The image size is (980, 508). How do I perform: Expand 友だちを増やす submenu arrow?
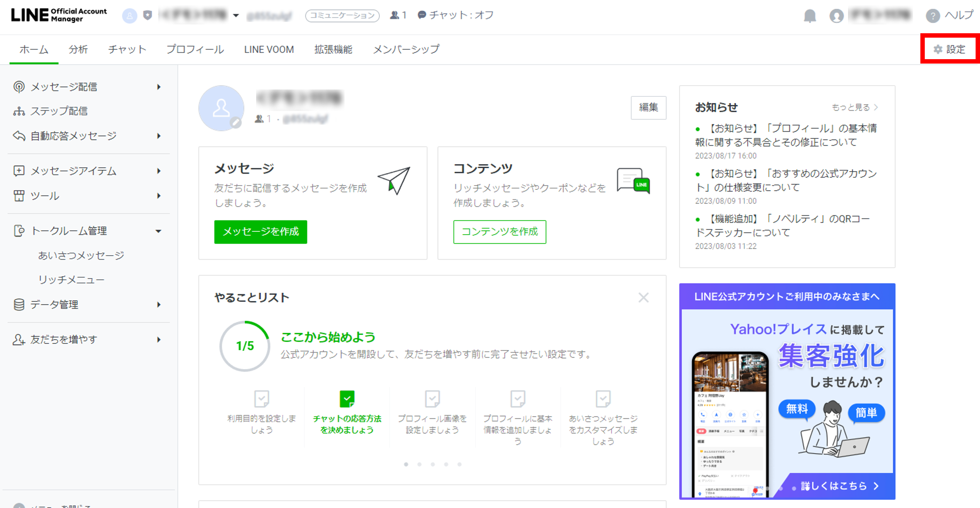[x=159, y=339]
